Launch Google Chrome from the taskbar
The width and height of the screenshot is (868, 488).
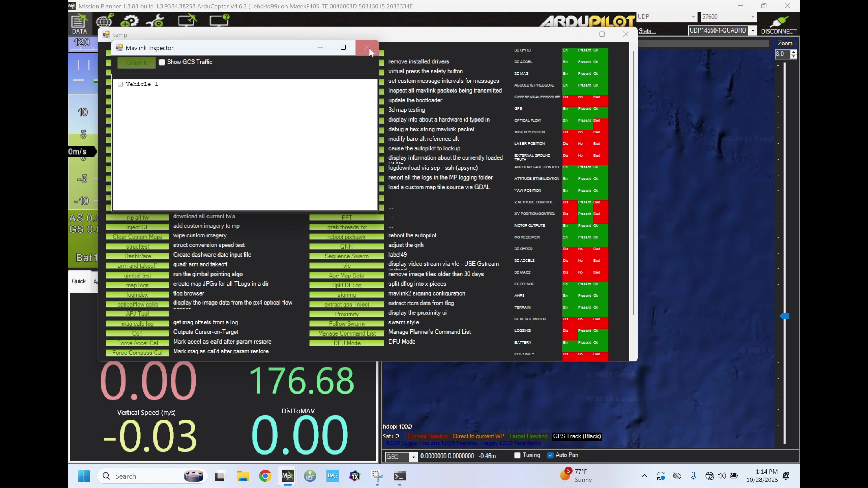[x=265, y=476]
